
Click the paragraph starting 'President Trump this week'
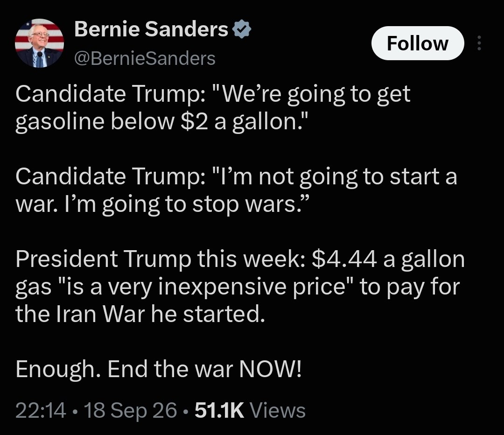(240, 286)
